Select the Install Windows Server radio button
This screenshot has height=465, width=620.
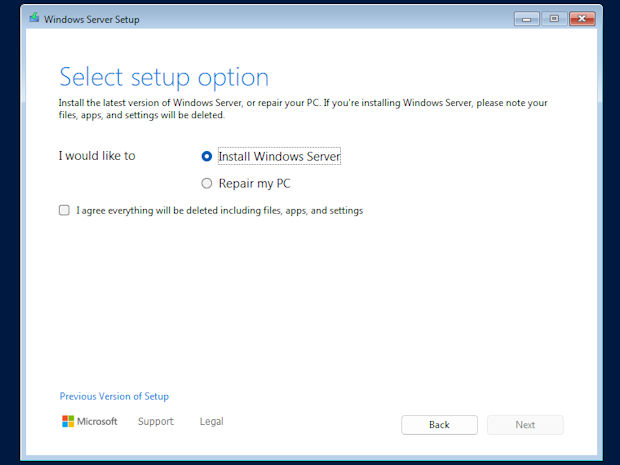click(x=206, y=156)
